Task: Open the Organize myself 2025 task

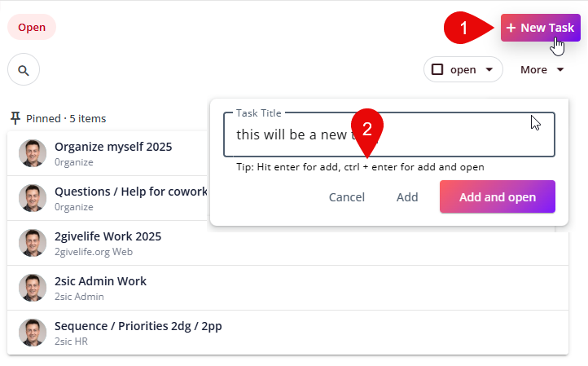Action: [124, 148]
